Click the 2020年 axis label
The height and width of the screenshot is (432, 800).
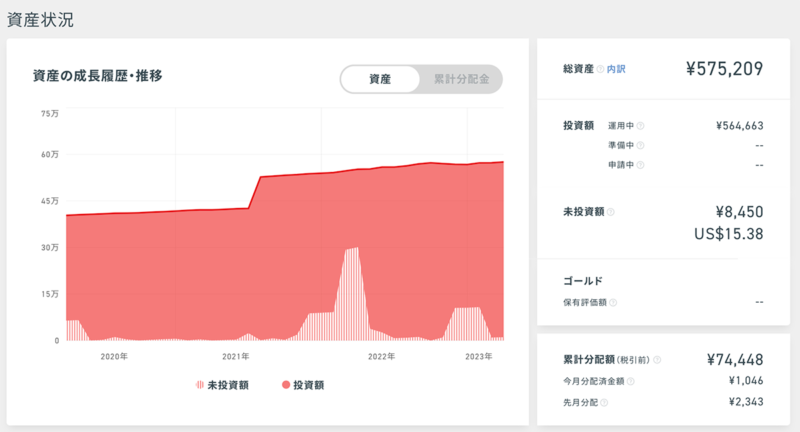tap(114, 357)
